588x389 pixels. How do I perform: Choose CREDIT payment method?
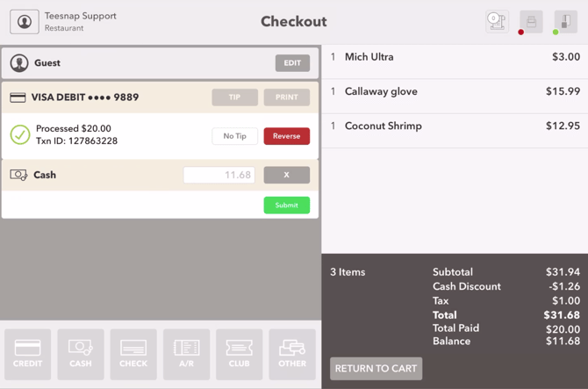pos(28,355)
